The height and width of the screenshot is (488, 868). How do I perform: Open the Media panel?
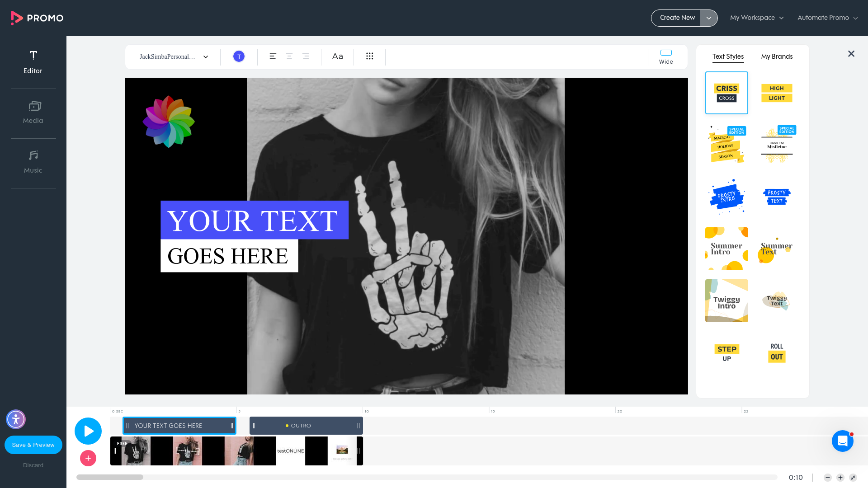point(33,112)
